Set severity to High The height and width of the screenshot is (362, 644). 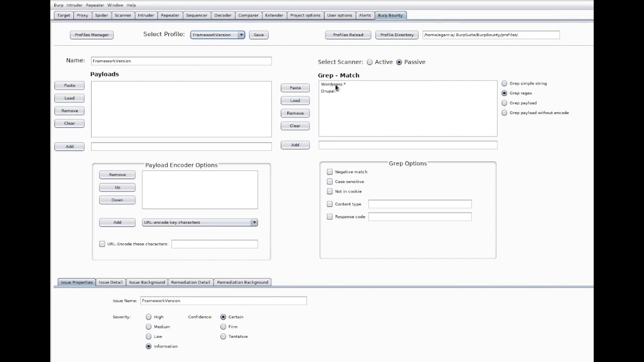point(148,317)
